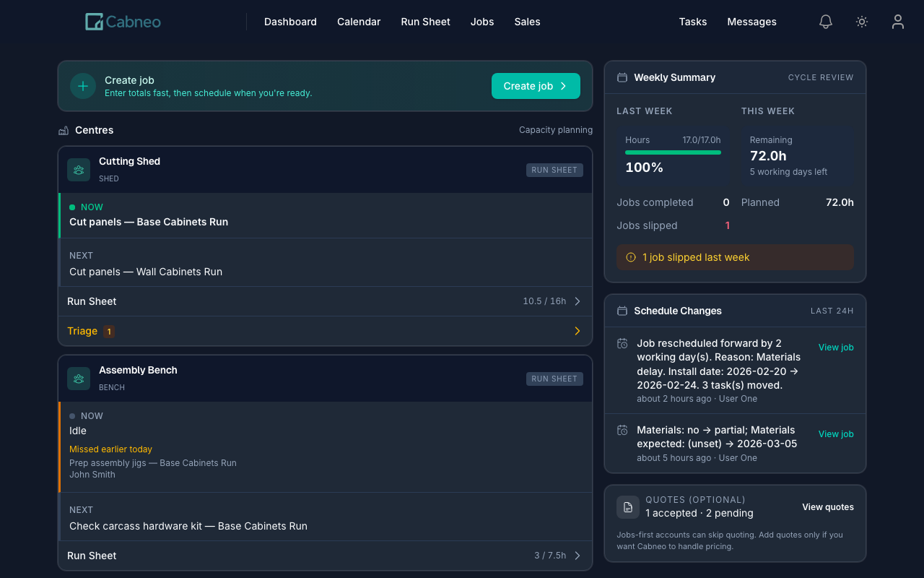924x578 pixels.
Task: Open notifications via the bell icon
Action: tap(825, 22)
